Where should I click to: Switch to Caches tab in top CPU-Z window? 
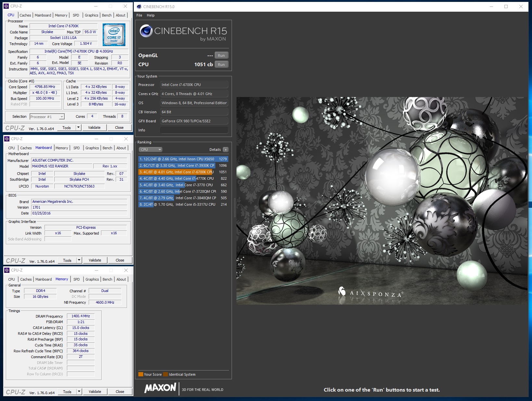click(25, 15)
